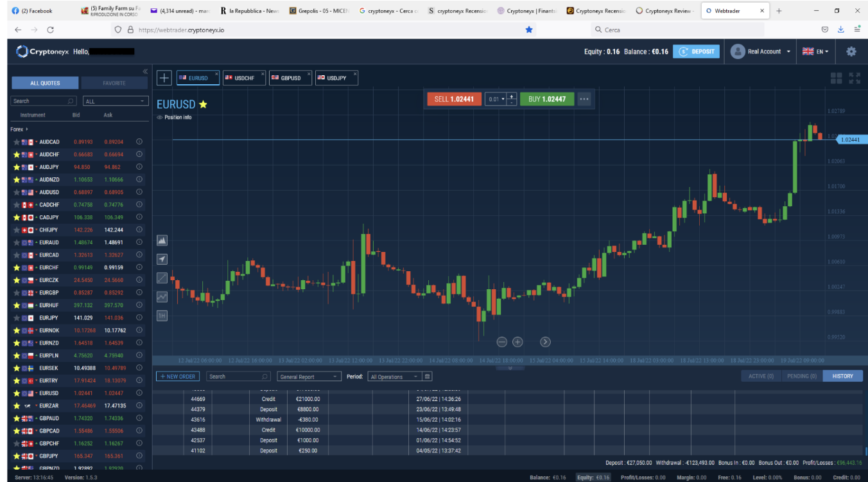
Task: Bookmark this page with the star icon
Action: [x=529, y=30]
